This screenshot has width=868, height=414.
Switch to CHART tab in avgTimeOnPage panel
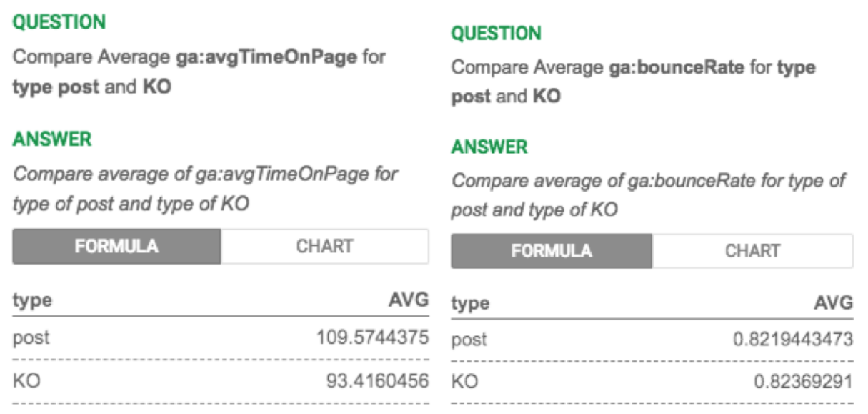(x=325, y=247)
